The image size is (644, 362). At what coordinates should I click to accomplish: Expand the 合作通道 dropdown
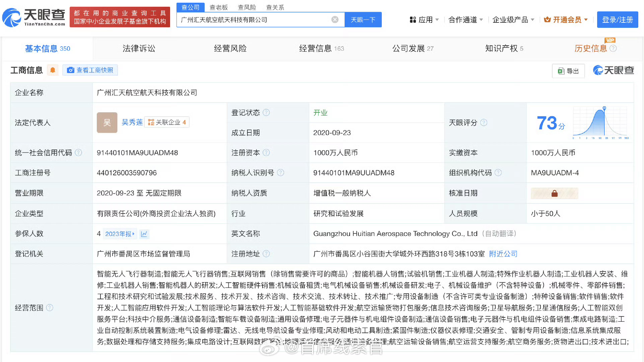466,20
